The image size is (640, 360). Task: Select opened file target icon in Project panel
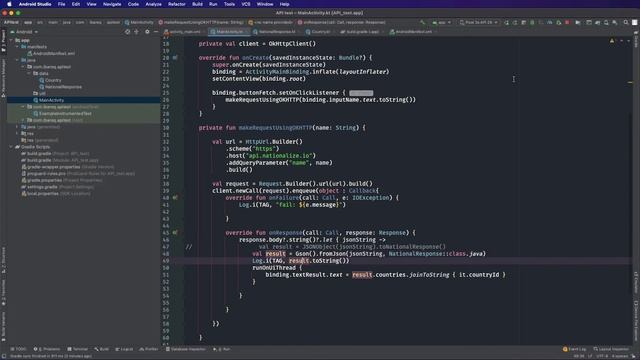[x=127, y=31]
